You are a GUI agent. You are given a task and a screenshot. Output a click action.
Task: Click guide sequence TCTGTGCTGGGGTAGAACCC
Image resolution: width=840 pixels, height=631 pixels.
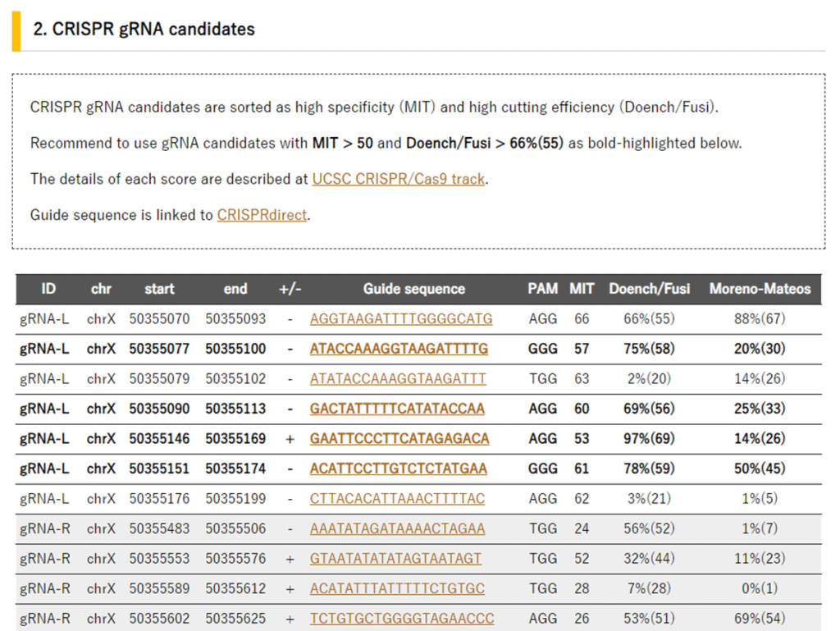402,619
